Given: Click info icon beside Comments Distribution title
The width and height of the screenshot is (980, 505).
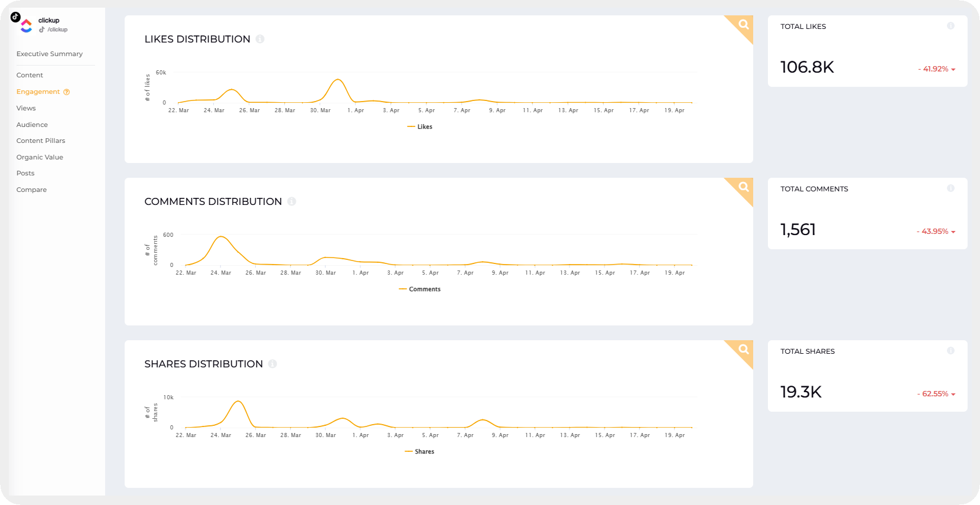Looking at the screenshot, I should click(x=292, y=201).
